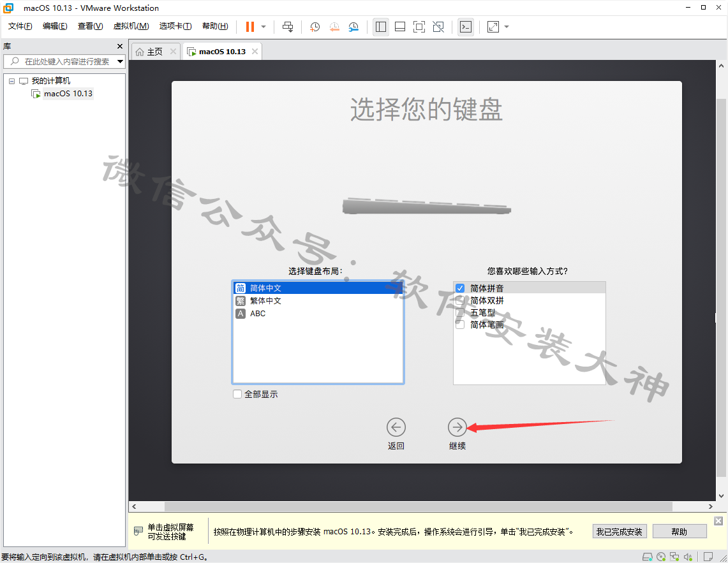Click the scroll-down arrow of the VM display

[x=721, y=495]
